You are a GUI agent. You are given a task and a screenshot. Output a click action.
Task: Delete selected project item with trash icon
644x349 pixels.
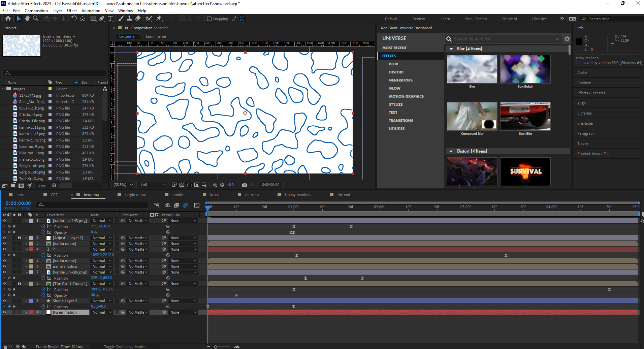[x=54, y=186]
